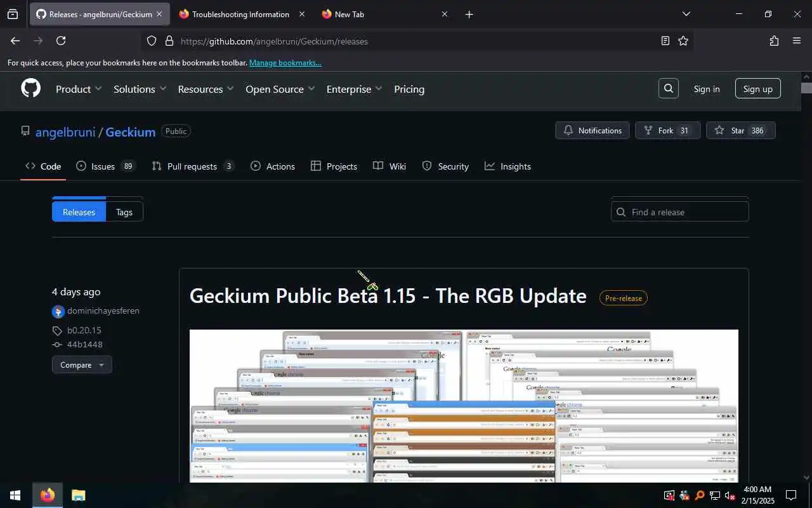This screenshot has width=812, height=508.
Task: Expand the Resources menu
Action: [206, 89]
